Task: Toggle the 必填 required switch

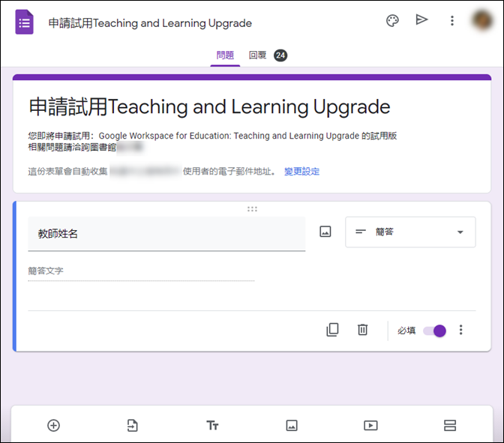Action: [x=434, y=331]
